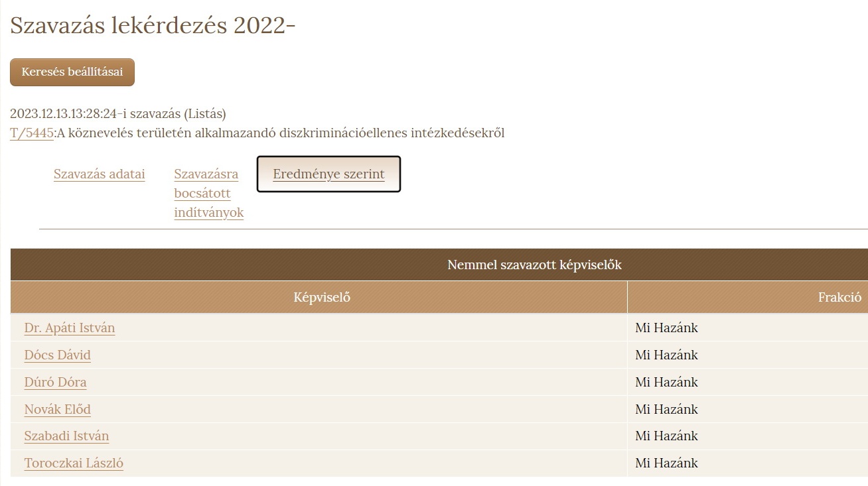Click Mi Hazánk in Szabadi István's row

coord(666,436)
